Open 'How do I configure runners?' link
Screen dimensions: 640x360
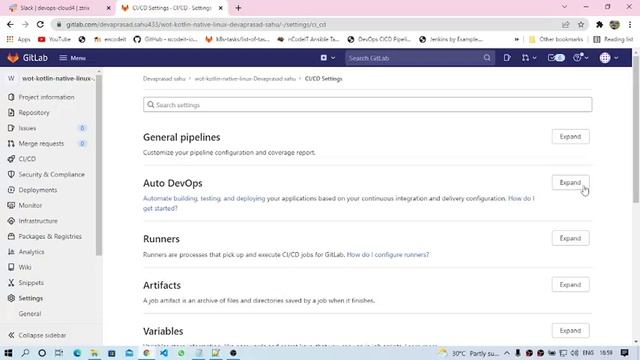[x=388, y=255]
